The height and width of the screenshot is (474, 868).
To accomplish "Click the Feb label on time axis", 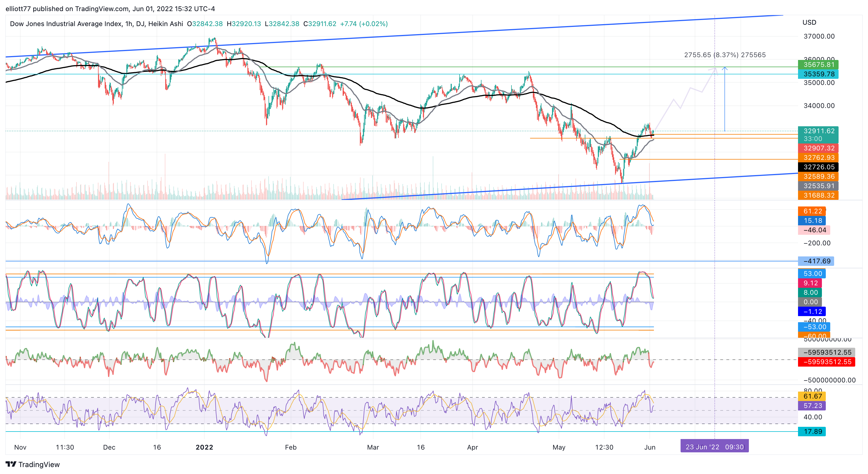I will tap(291, 447).
